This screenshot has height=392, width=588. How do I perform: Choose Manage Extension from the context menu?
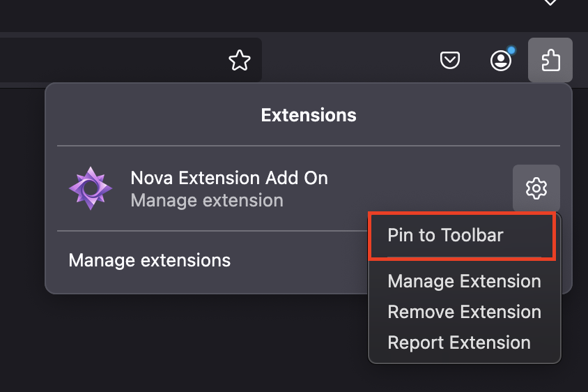click(464, 281)
